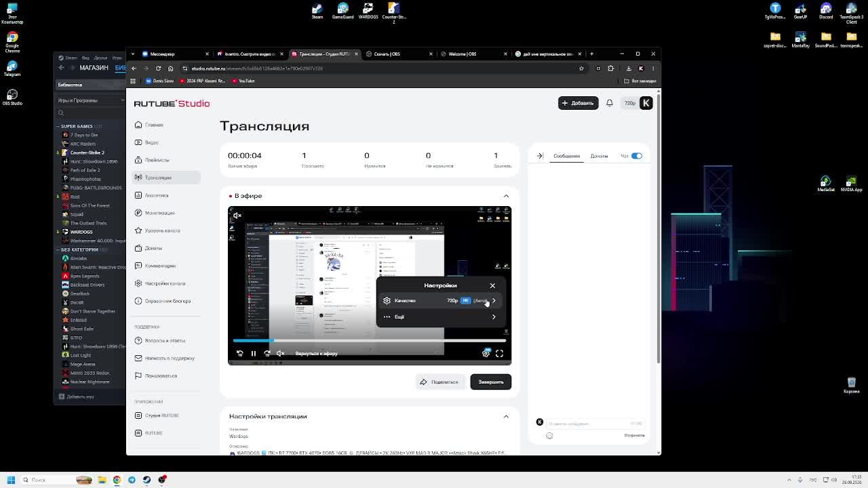Click the notifications bell icon

click(610, 103)
